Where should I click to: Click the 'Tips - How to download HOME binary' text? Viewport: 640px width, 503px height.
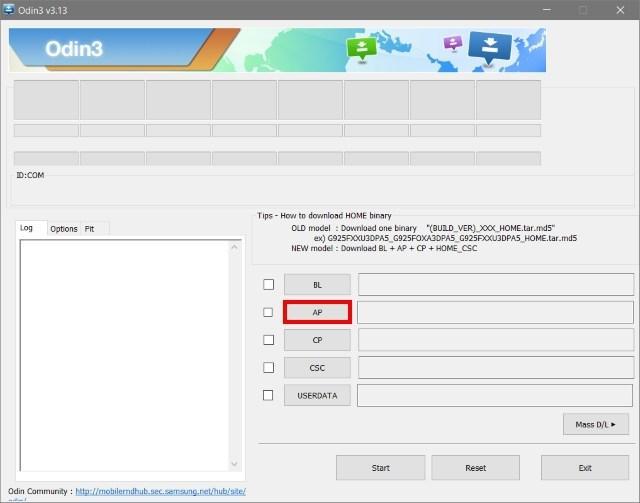point(324,216)
